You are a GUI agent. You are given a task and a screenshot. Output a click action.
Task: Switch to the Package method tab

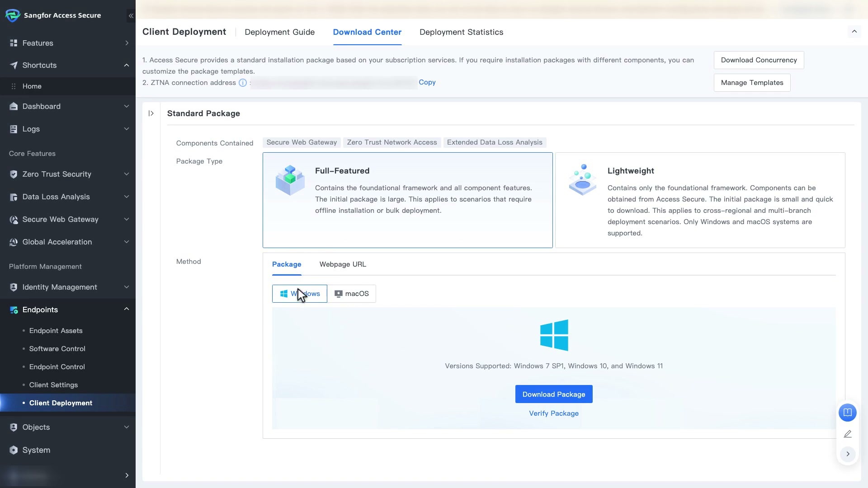[287, 264]
